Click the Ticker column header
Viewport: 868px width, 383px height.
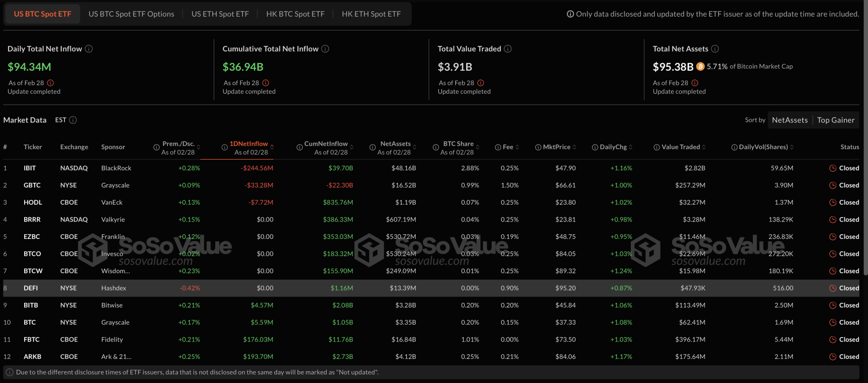point(33,147)
